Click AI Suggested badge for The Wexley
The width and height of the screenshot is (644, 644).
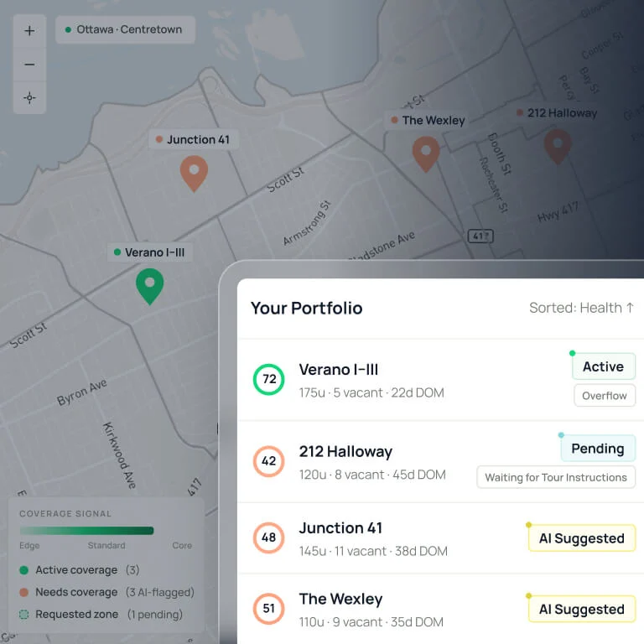pyautogui.click(x=582, y=609)
